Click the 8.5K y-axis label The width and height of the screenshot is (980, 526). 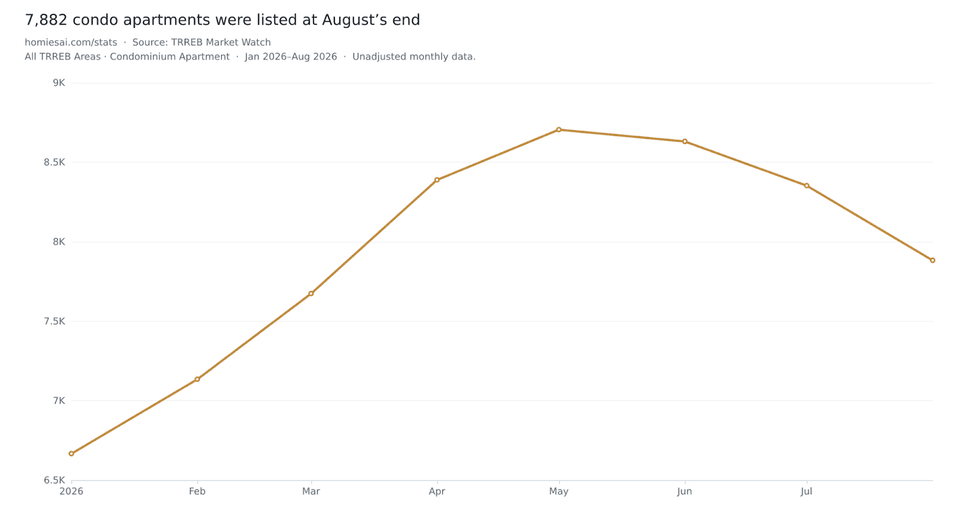54,162
